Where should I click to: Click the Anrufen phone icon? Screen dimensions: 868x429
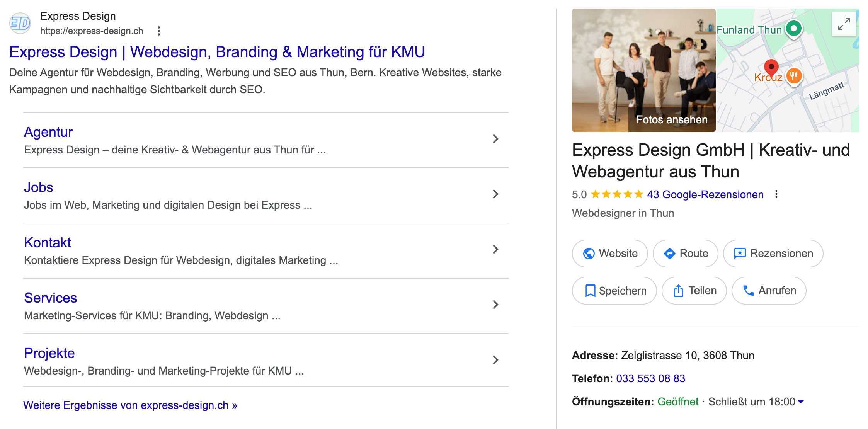[x=747, y=291]
